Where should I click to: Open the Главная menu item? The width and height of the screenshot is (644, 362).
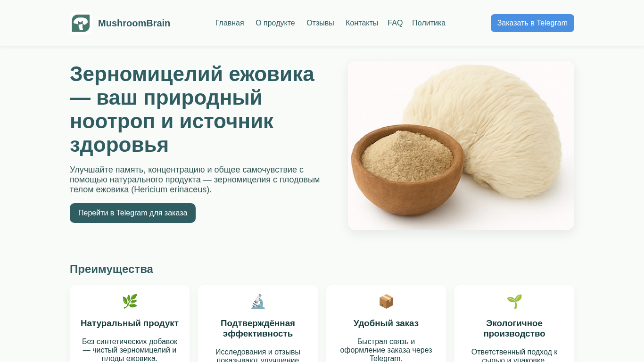point(230,23)
